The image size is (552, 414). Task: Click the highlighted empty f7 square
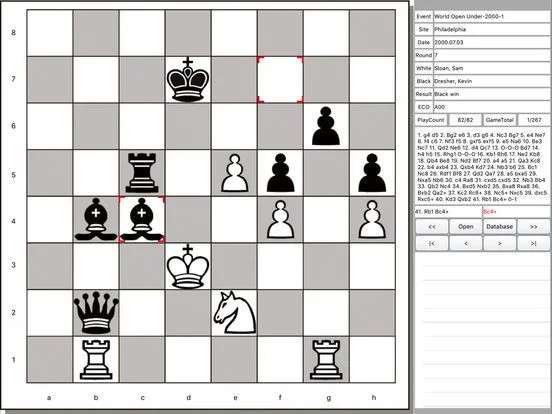pos(281,80)
